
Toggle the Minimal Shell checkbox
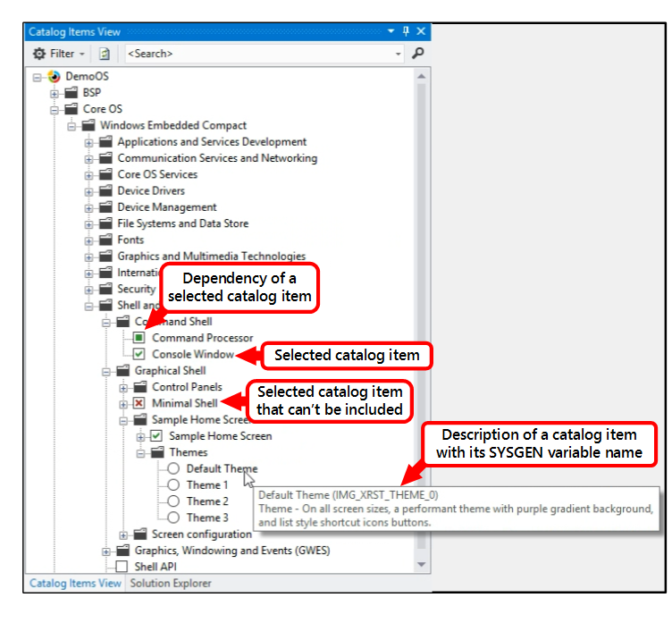(139, 403)
